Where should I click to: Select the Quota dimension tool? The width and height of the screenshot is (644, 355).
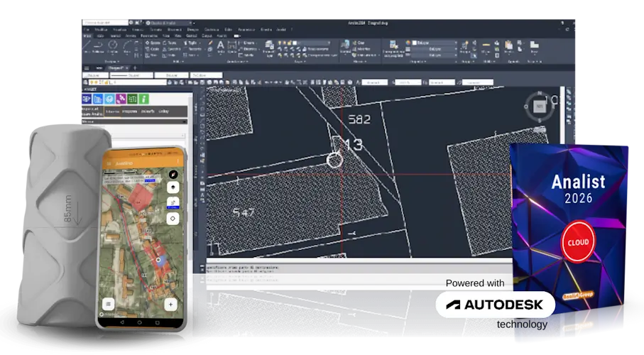coord(232,47)
